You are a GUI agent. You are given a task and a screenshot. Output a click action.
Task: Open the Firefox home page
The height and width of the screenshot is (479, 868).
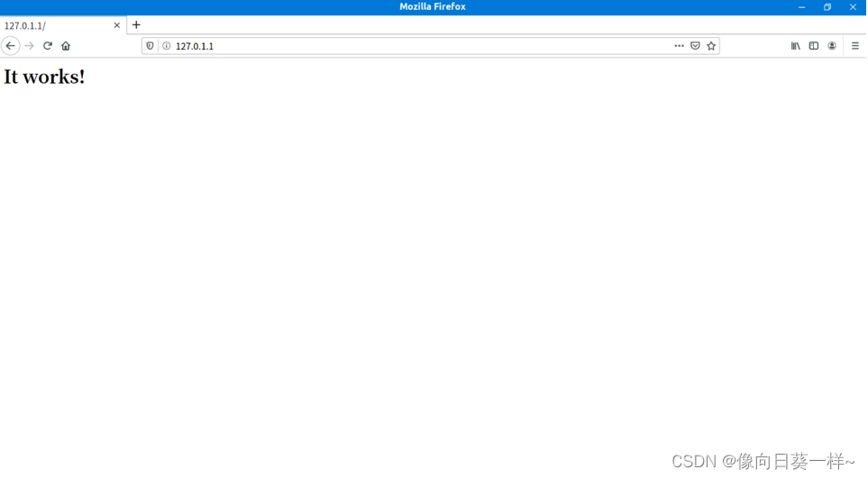[x=66, y=46]
